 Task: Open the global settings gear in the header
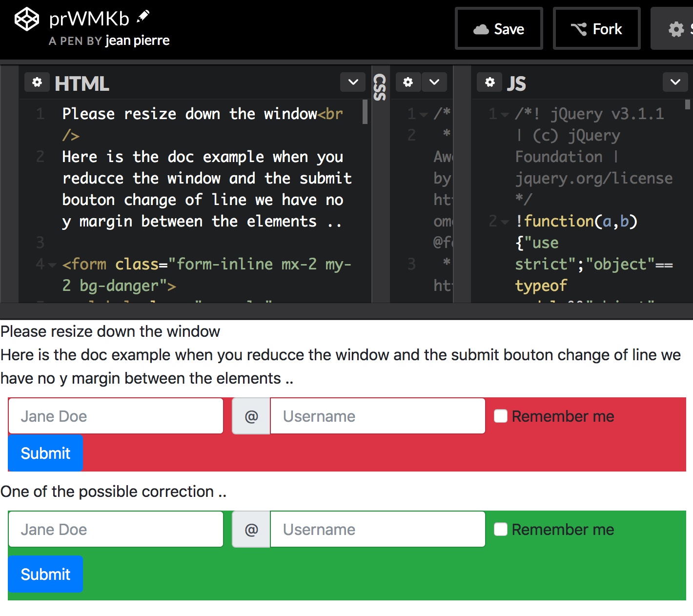(x=676, y=29)
